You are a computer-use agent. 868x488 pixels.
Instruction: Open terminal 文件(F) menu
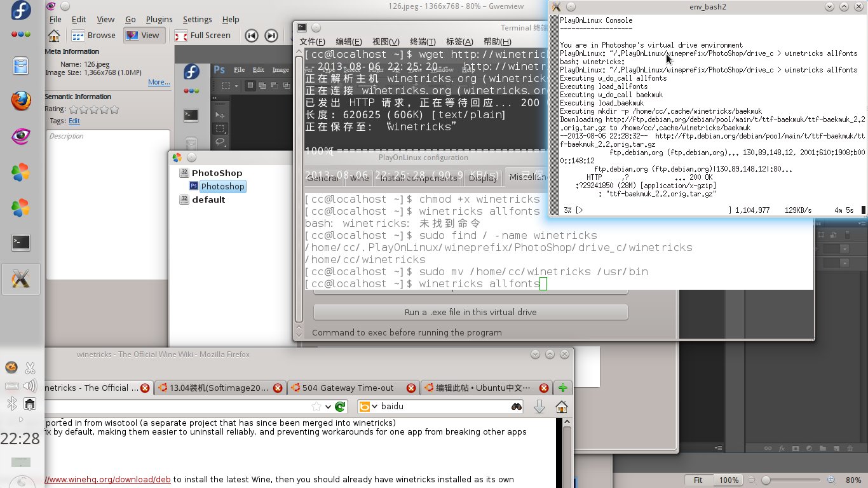click(313, 42)
